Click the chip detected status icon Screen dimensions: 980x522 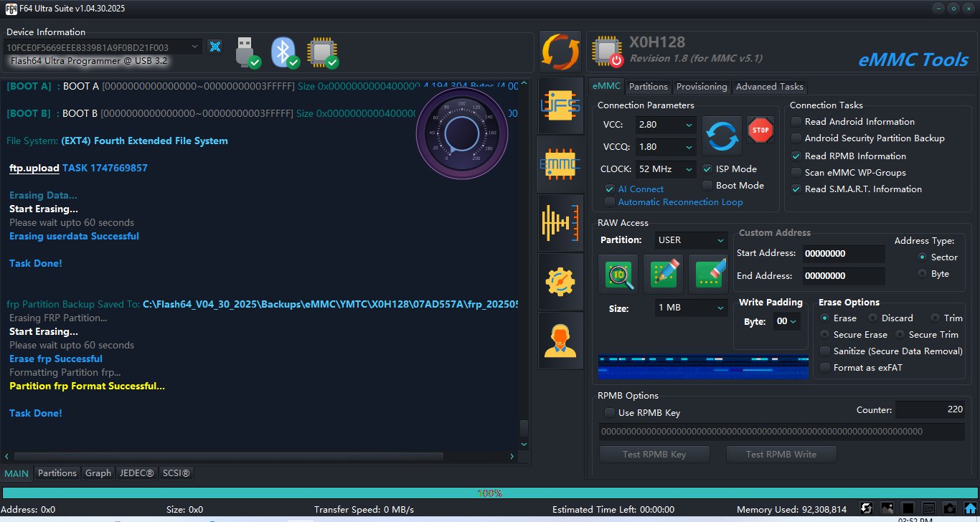[x=322, y=52]
